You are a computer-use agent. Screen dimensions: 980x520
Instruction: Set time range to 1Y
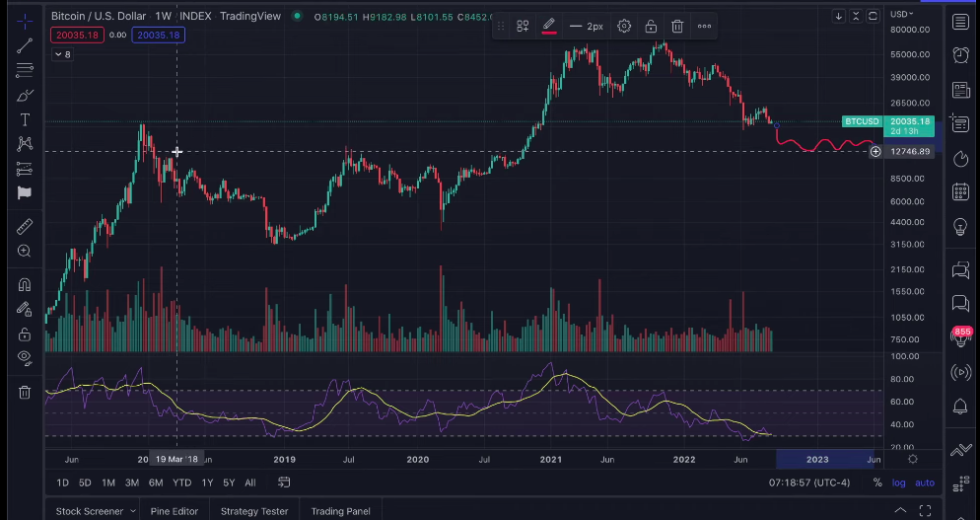click(207, 483)
